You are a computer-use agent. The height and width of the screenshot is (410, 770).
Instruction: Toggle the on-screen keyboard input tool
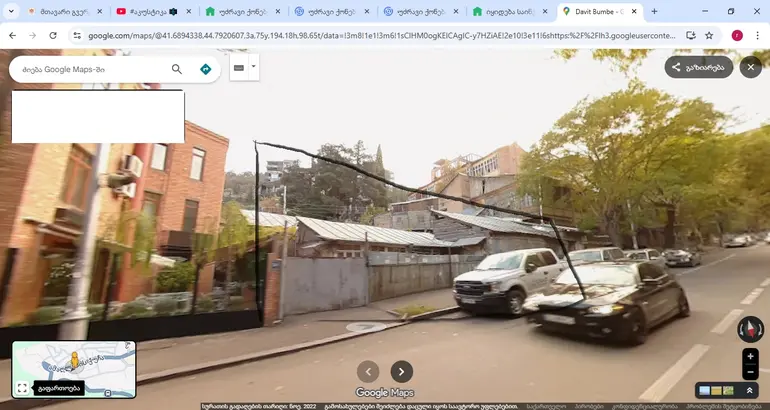[x=238, y=68]
